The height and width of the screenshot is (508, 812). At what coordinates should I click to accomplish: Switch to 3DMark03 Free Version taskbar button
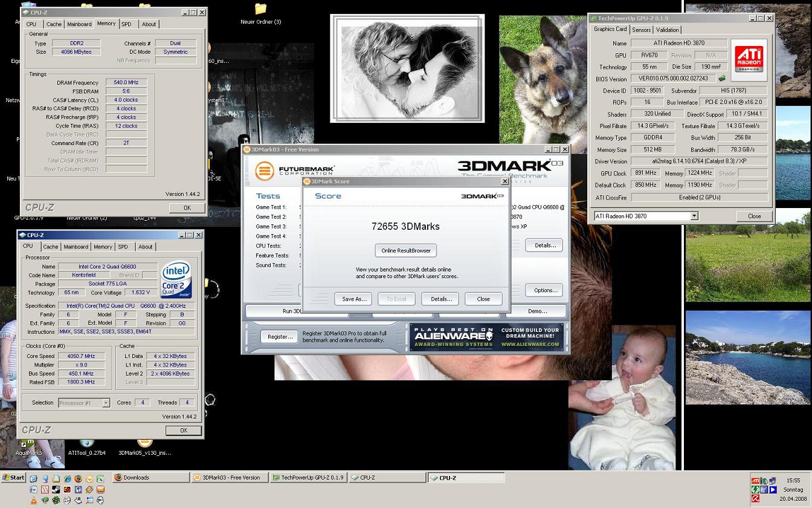230,478
